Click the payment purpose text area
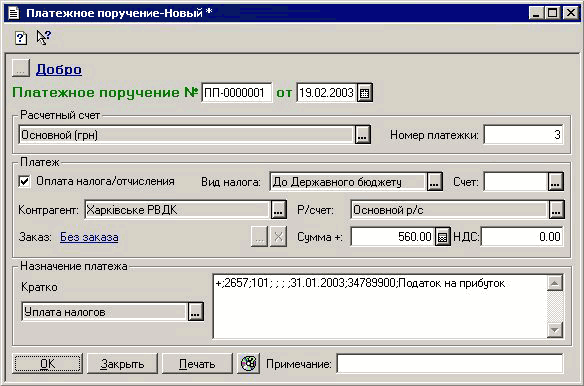Viewport: 584px width, 386px height. pyautogui.click(x=380, y=306)
